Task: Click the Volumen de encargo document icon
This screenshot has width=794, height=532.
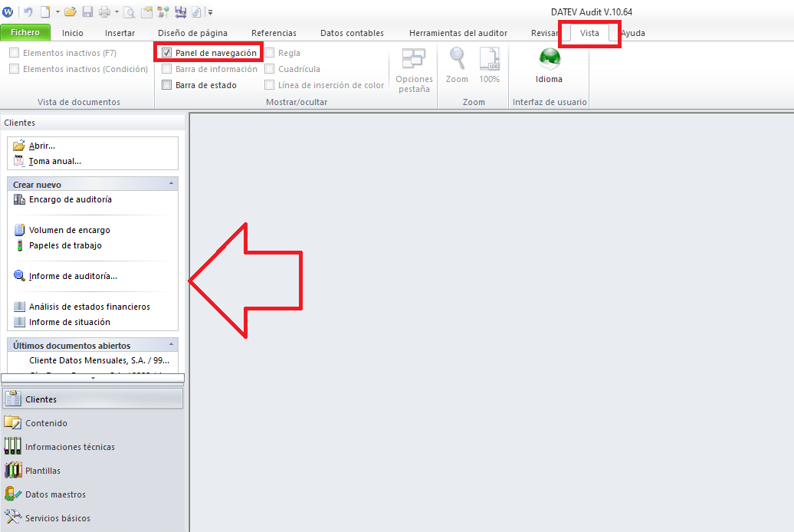Action: pyautogui.click(x=19, y=230)
